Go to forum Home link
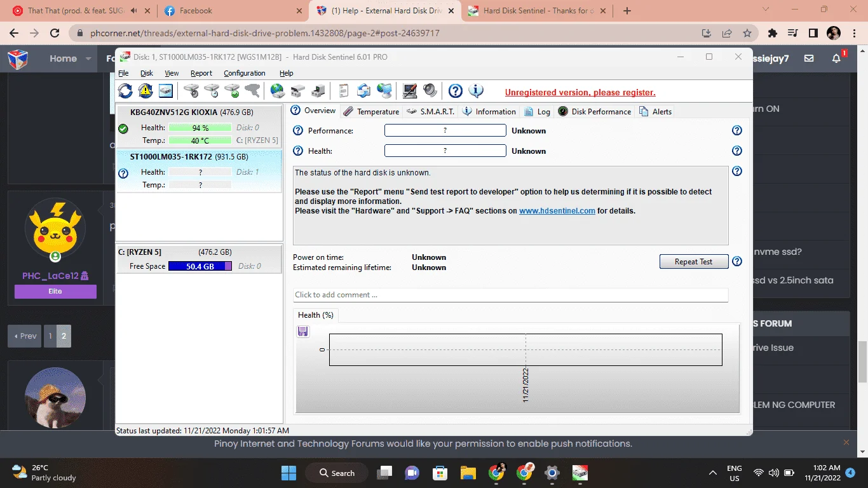 pyautogui.click(x=64, y=58)
